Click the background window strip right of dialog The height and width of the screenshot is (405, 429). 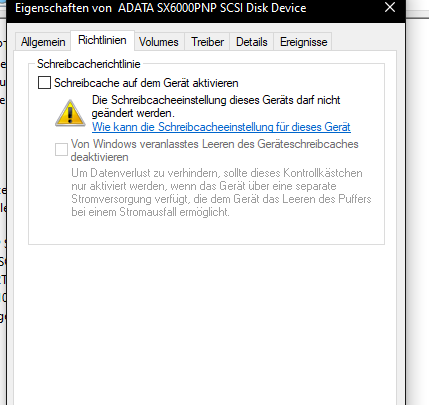click(417, 207)
